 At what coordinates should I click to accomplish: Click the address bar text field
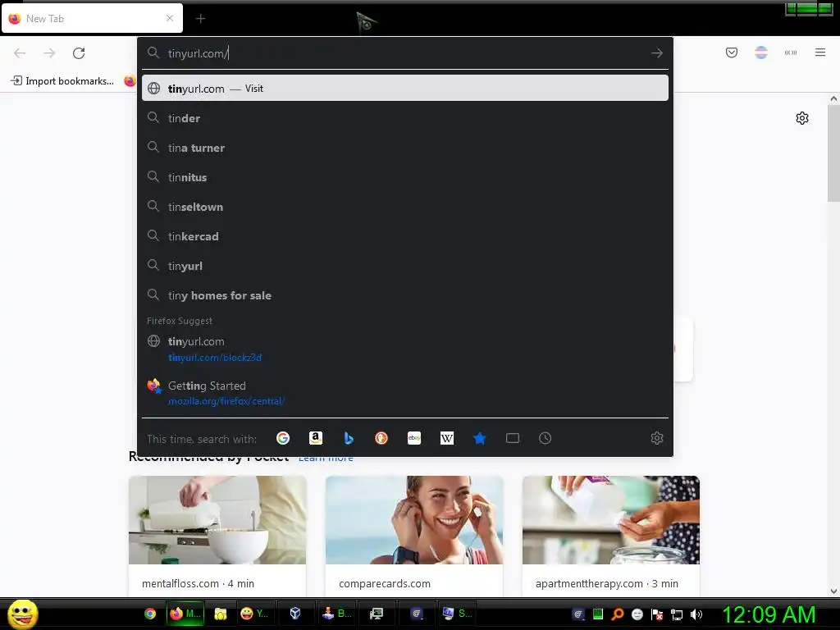tap(405, 53)
